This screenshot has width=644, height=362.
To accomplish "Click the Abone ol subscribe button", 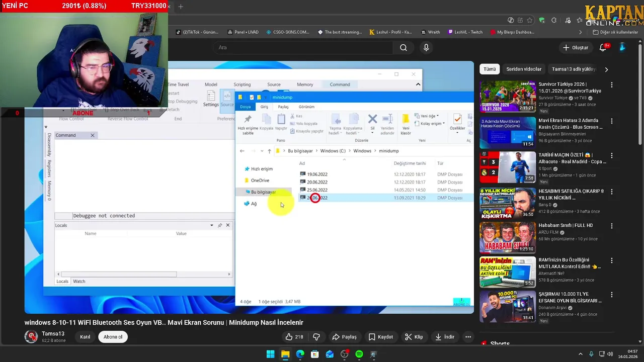I will [113, 337].
